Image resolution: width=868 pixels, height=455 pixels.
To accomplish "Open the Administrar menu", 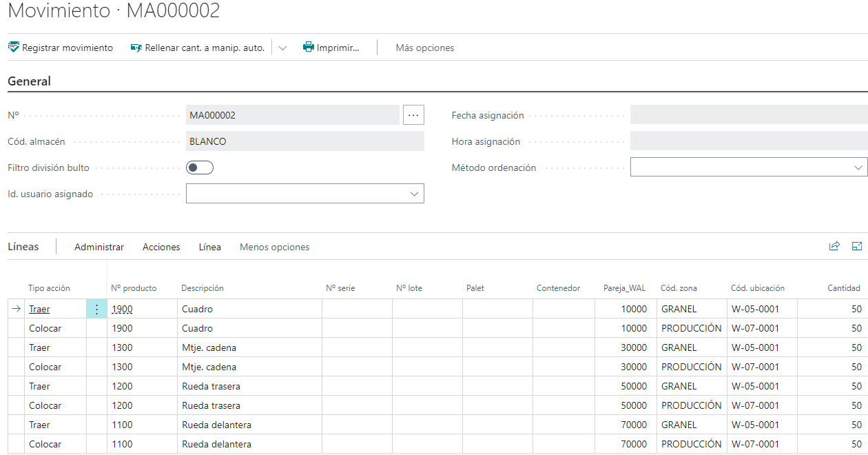I will point(99,247).
